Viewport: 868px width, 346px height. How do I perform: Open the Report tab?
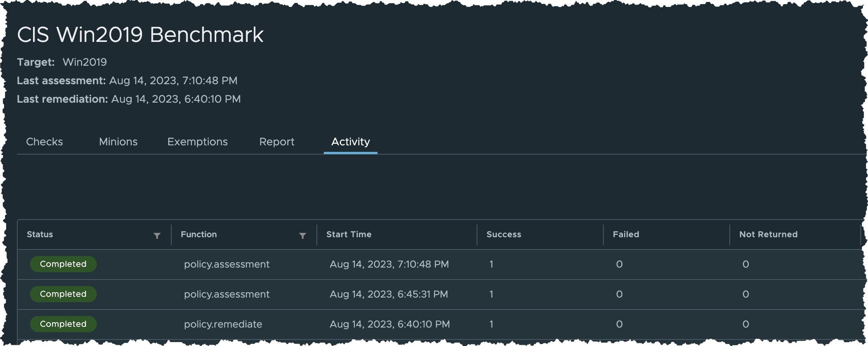click(277, 142)
